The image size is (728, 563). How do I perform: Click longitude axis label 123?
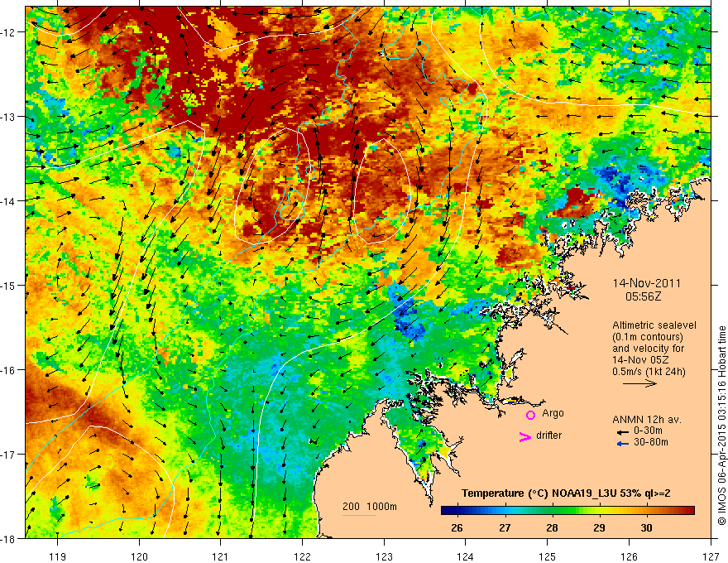click(x=384, y=556)
